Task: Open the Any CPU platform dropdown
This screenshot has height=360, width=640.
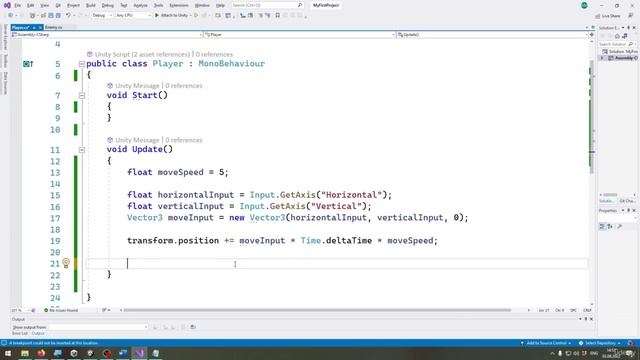Action: 133,16
